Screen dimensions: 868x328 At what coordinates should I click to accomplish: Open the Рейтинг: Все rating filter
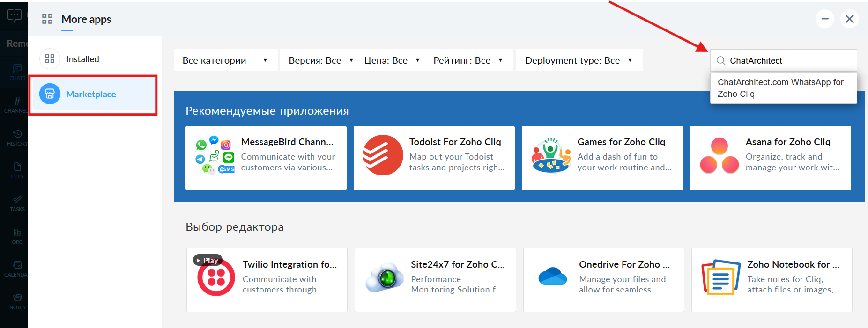(x=467, y=60)
